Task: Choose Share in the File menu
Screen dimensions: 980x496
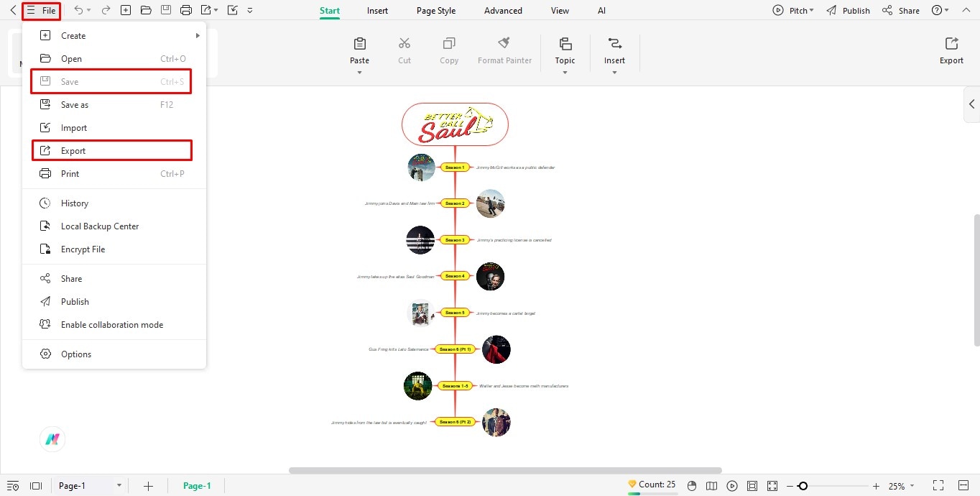Action: coord(114,279)
